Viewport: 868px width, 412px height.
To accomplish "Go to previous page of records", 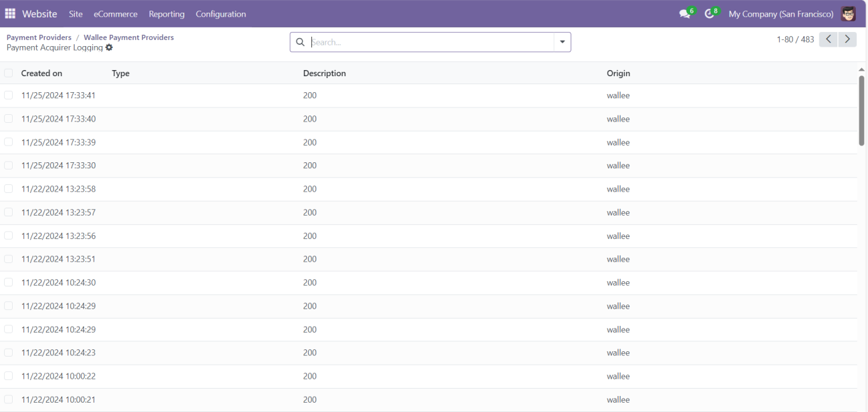I will pos(829,39).
